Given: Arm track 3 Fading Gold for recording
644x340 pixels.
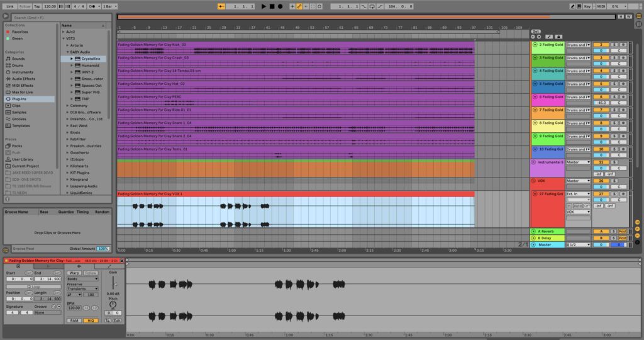Looking at the screenshot, I should coord(623,58).
